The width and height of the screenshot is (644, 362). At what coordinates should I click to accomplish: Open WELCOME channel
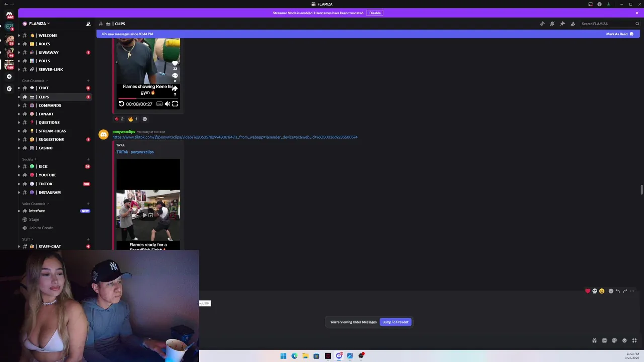[55, 35]
